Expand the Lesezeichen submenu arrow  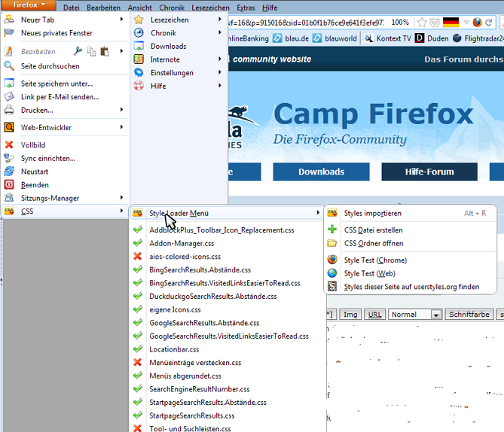(x=220, y=20)
